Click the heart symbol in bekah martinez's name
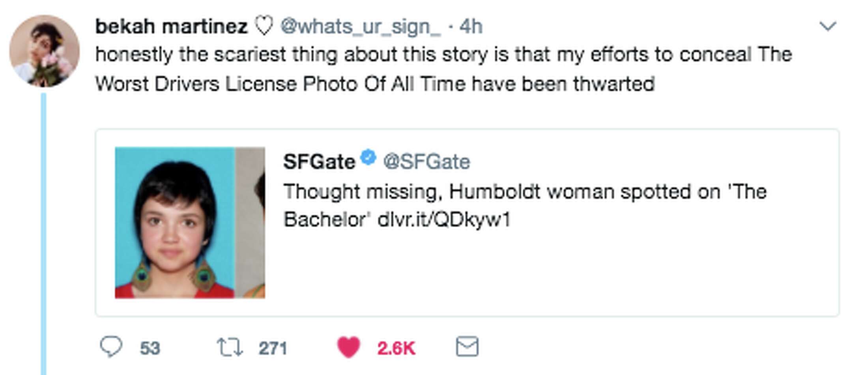 265,26
